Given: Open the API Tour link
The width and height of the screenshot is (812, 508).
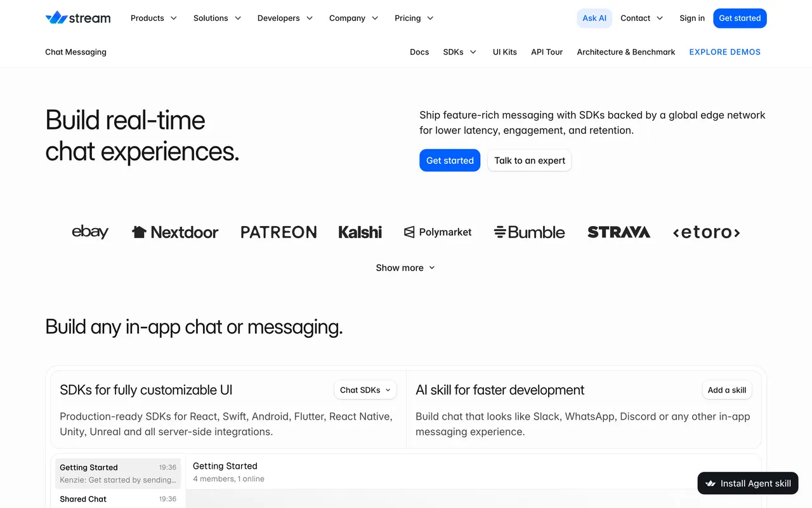Looking at the screenshot, I should click(x=547, y=52).
